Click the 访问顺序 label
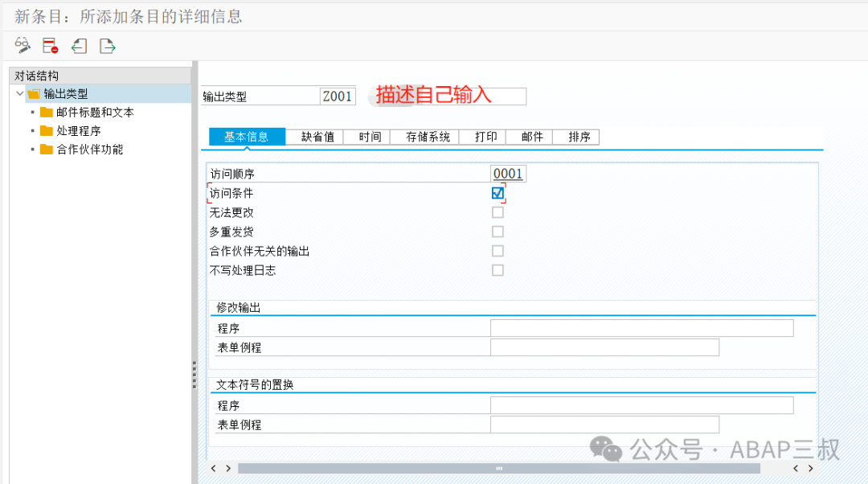The width and height of the screenshot is (868, 484). click(232, 174)
